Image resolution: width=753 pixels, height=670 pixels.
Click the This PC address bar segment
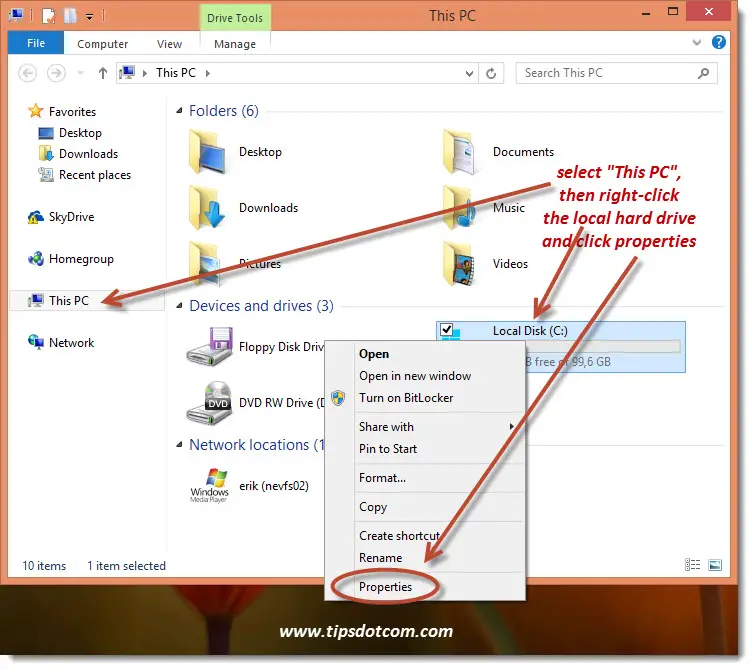click(176, 73)
